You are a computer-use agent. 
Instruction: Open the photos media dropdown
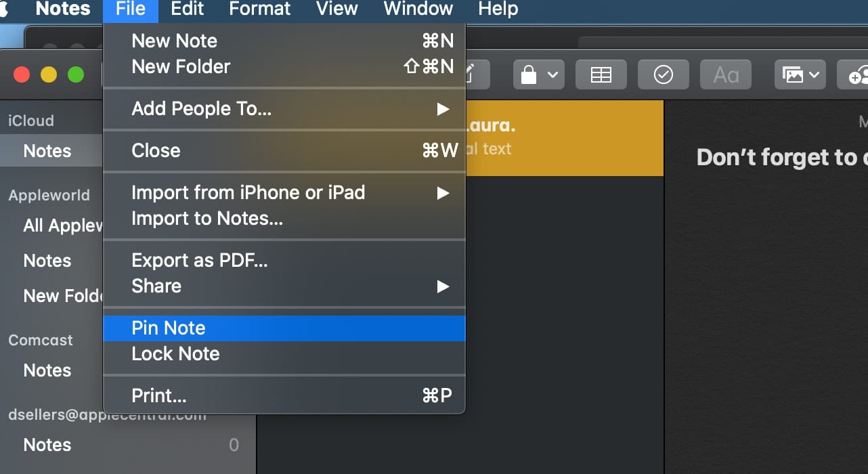pos(800,74)
